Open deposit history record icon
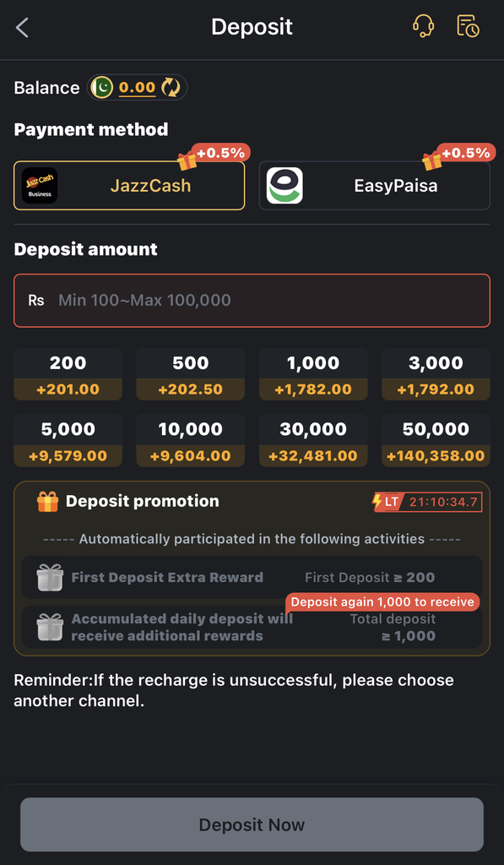The image size is (504, 865). [468, 26]
